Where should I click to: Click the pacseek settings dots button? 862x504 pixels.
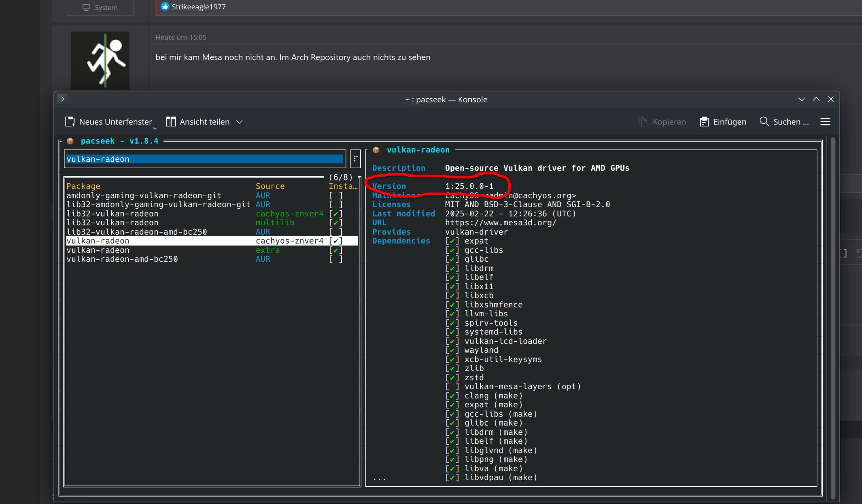355,159
